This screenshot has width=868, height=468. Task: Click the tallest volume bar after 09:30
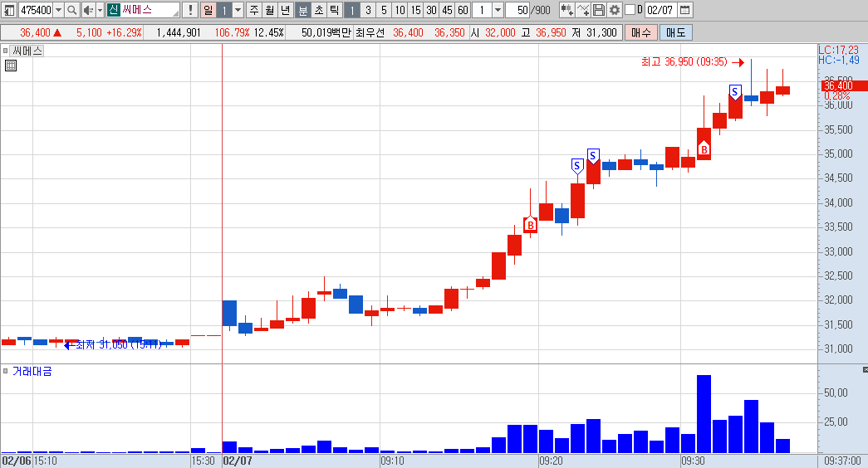point(704,414)
